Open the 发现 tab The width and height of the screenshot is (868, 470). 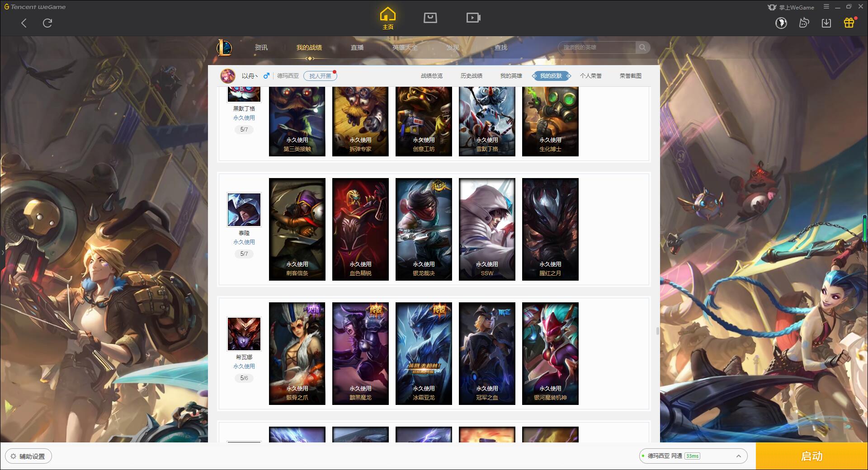tap(453, 47)
